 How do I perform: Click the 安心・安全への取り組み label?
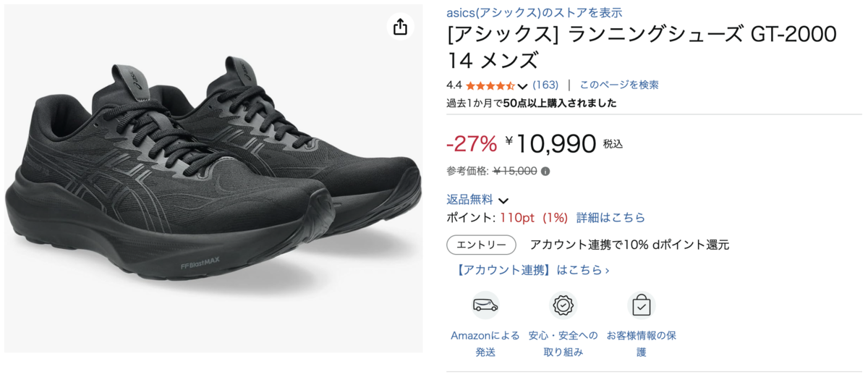563,344
